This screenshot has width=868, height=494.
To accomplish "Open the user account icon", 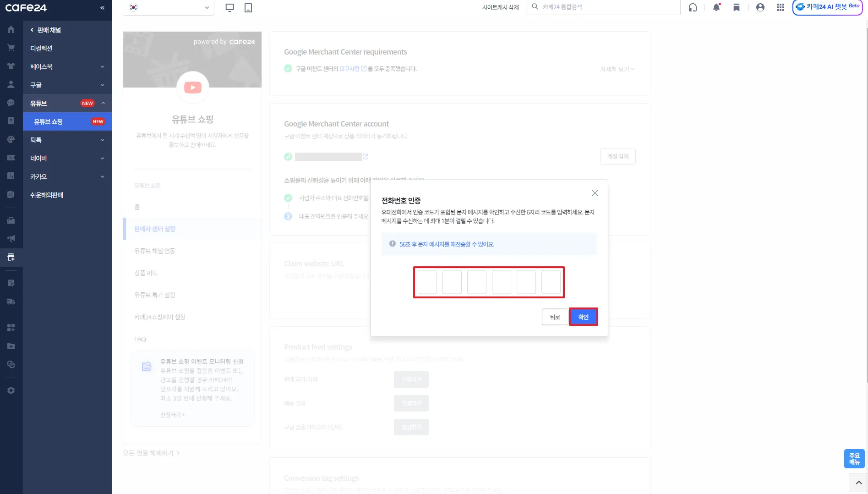I will click(760, 7).
